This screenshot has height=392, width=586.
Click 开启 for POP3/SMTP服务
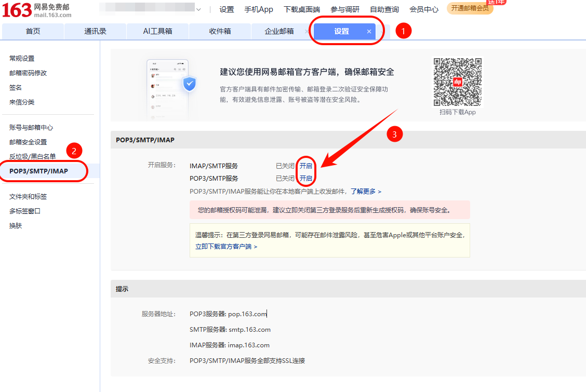pos(305,179)
